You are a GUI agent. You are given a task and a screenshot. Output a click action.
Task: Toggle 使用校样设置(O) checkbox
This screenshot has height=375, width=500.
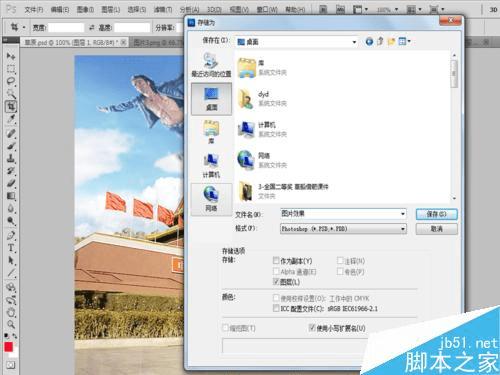(x=276, y=297)
